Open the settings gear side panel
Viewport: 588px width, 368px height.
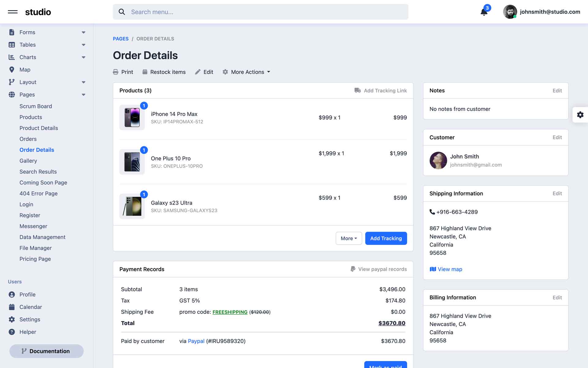pyautogui.click(x=580, y=115)
